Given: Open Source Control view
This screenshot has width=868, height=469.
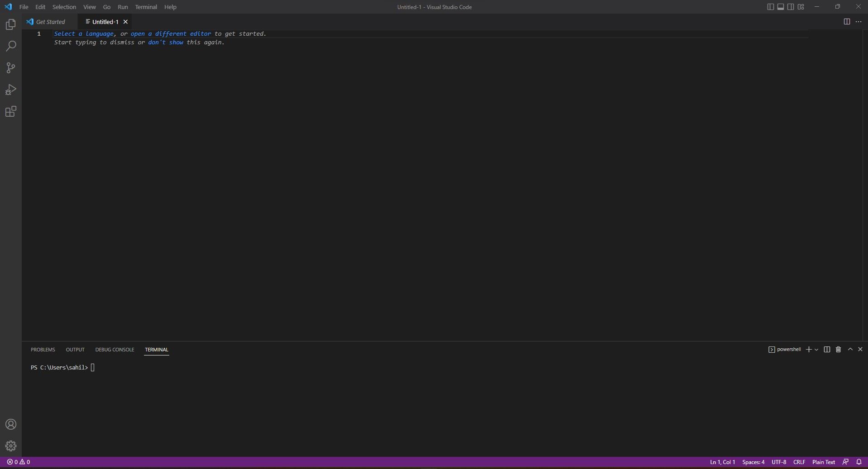Looking at the screenshot, I should click(x=11, y=68).
